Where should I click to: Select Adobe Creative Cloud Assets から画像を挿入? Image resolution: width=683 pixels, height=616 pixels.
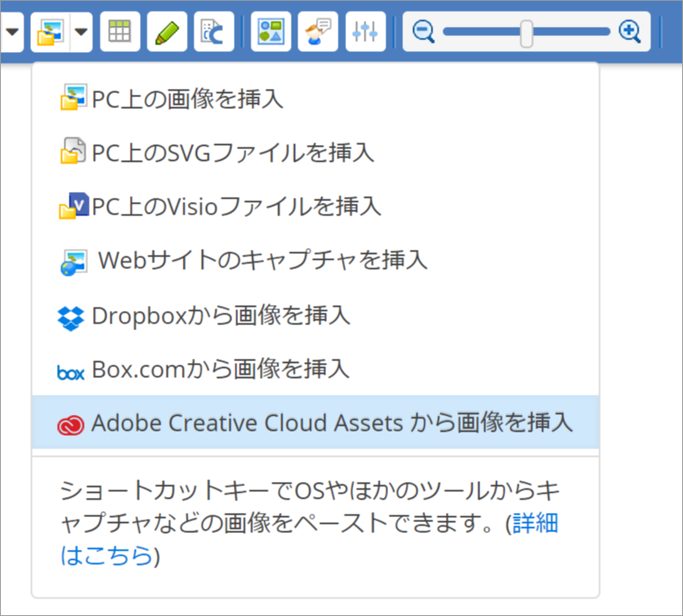coord(332,423)
